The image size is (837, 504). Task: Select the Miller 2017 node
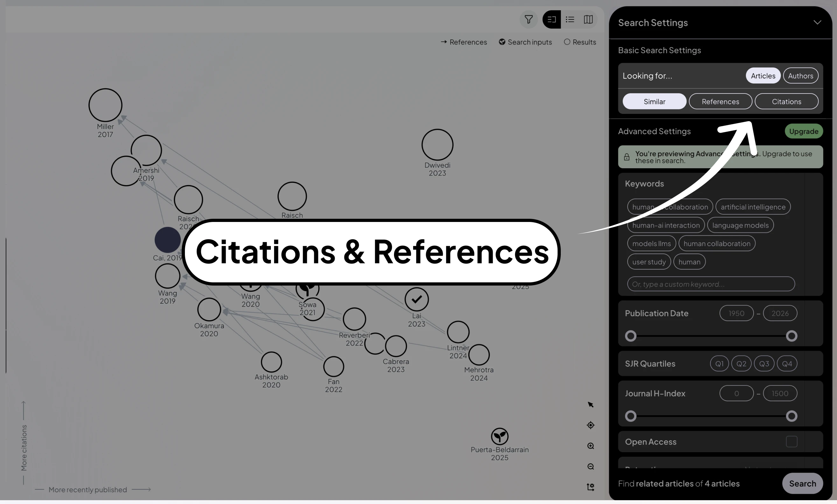click(105, 105)
